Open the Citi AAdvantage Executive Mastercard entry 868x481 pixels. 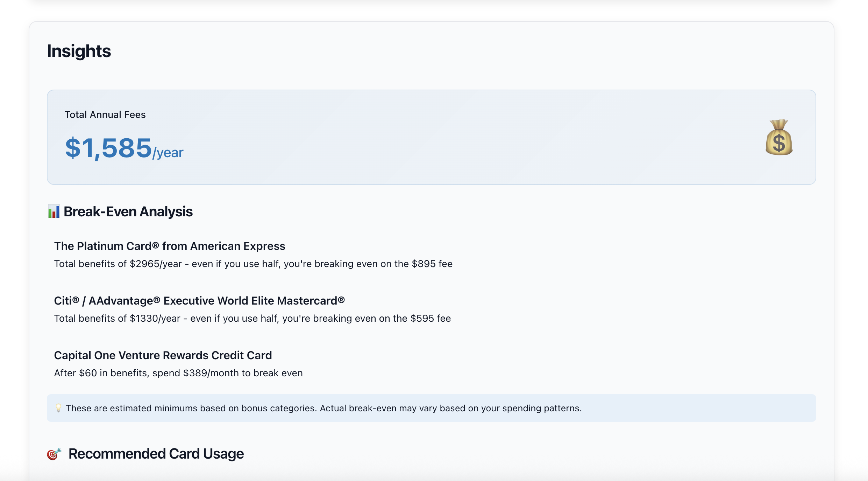[199, 300]
